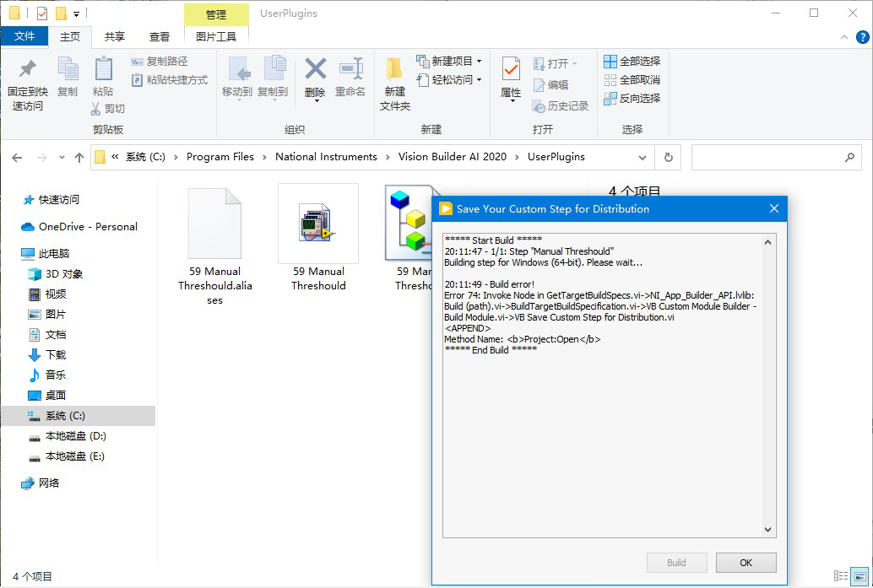Invert selection via ribbon icon
This screenshot has height=588, width=873.
click(x=610, y=99)
